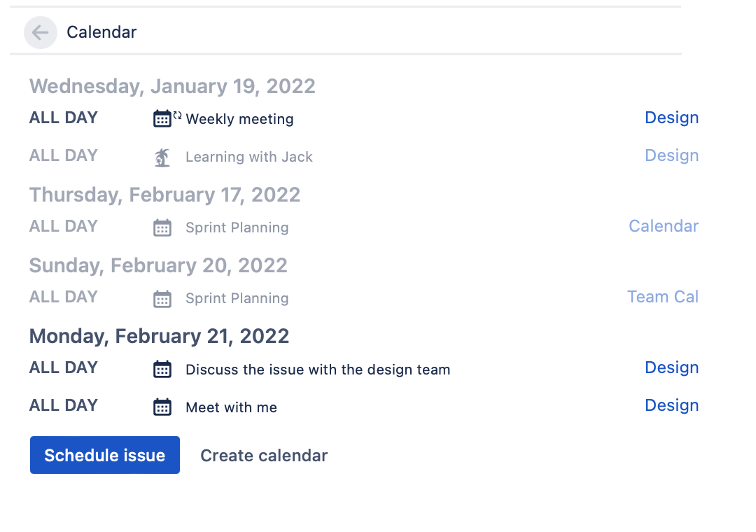Open the Design link beside Meet with me
The height and width of the screenshot is (532, 756).
point(671,405)
